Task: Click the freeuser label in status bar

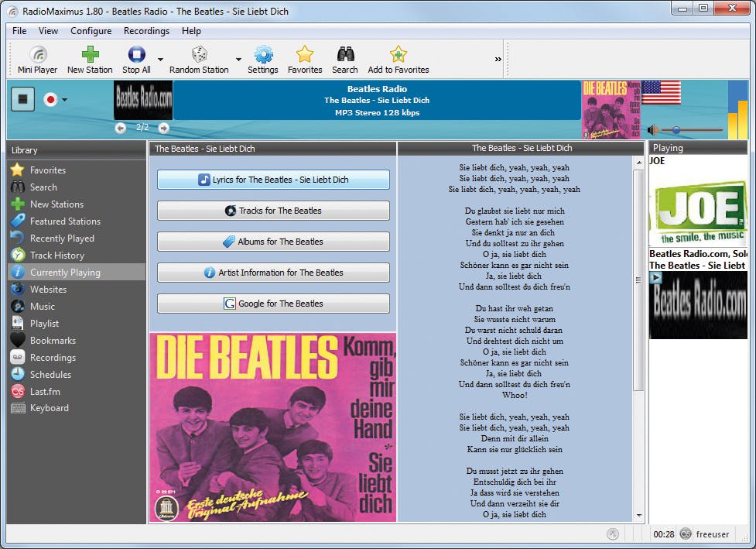Action: (x=712, y=534)
